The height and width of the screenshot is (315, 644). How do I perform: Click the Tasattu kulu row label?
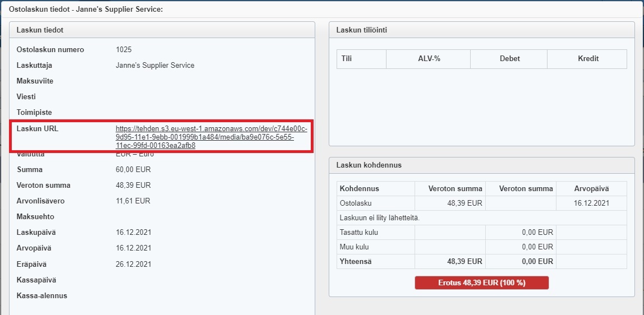360,233
